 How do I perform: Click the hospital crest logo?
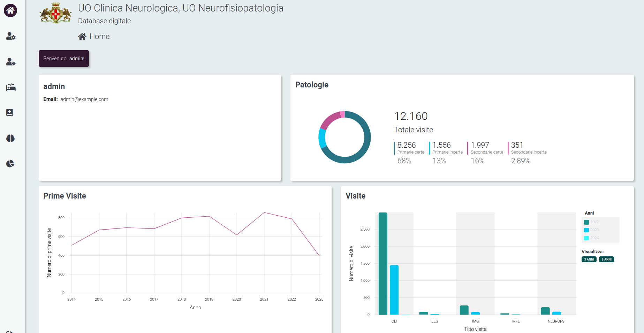click(x=56, y=13)
